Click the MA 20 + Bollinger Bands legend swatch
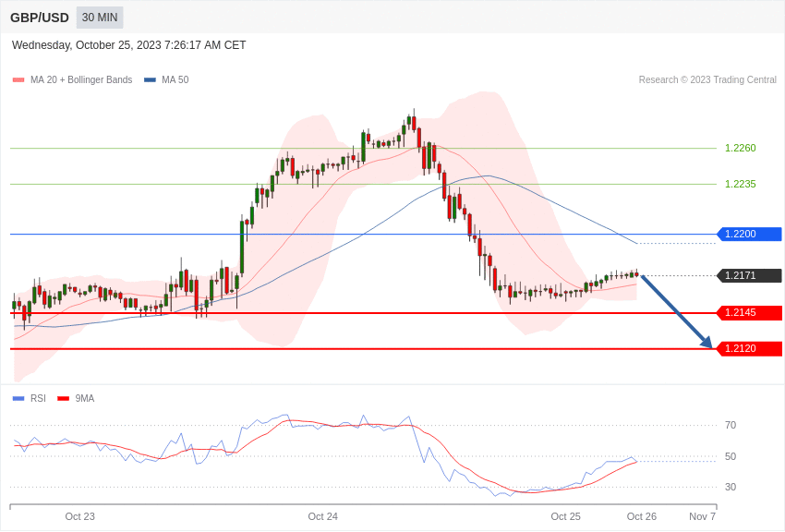 [x=18, y=80]
